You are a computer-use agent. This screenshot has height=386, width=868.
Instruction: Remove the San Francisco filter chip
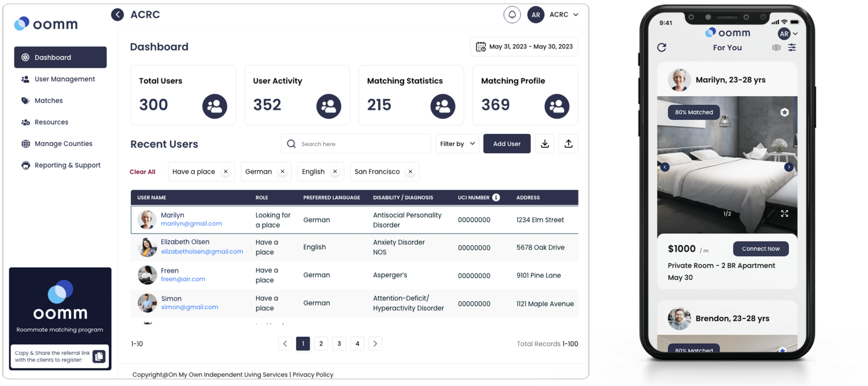pyautogui.click(x=410, y=172)
